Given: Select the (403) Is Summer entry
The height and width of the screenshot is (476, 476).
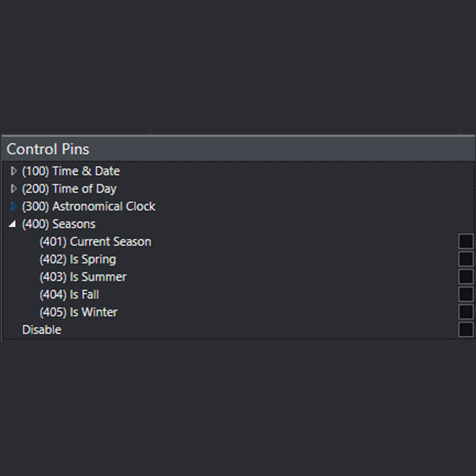Looking at the screenshot, I should point(83,277).
